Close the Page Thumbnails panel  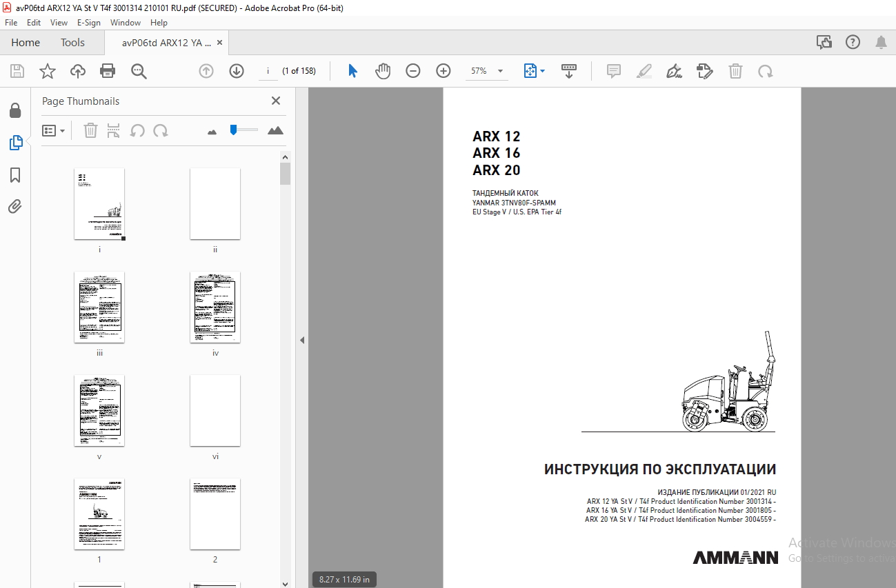[x=276, y=101]
